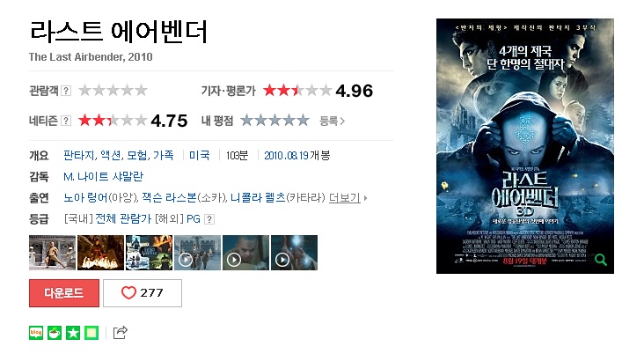Open the first still image thumbnail

tap(52, 253)
